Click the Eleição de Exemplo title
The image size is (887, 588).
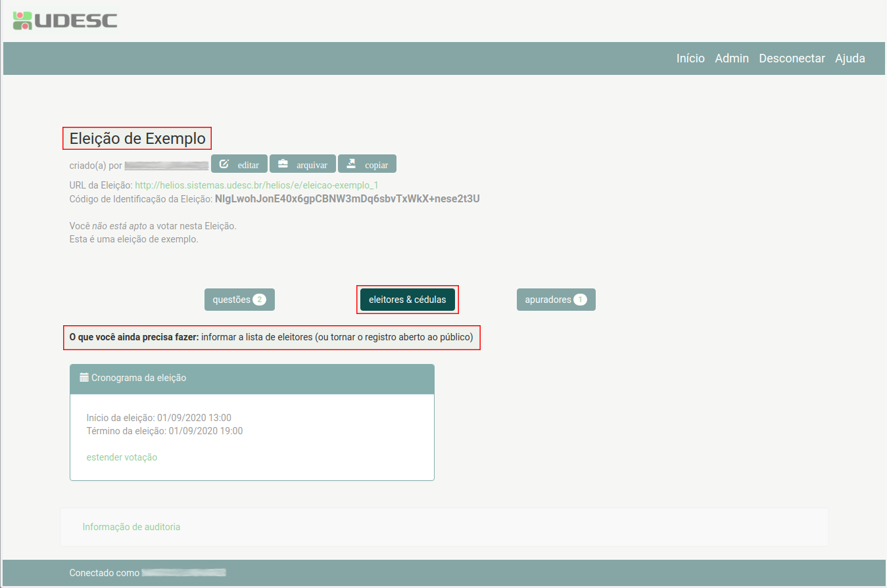point(137,139)
